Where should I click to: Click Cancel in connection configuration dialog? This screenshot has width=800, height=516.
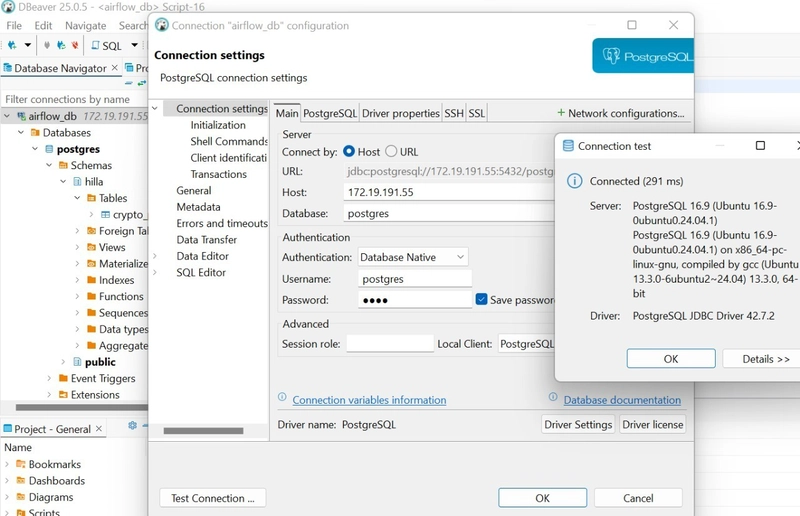pyautogui.click(x=638, y=498)
